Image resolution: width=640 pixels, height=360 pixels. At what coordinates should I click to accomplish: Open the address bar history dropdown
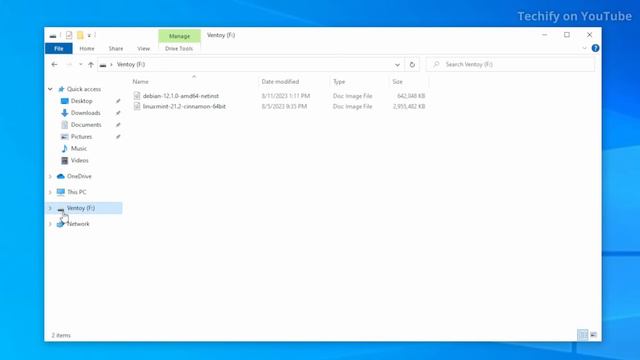click(397, 64)
